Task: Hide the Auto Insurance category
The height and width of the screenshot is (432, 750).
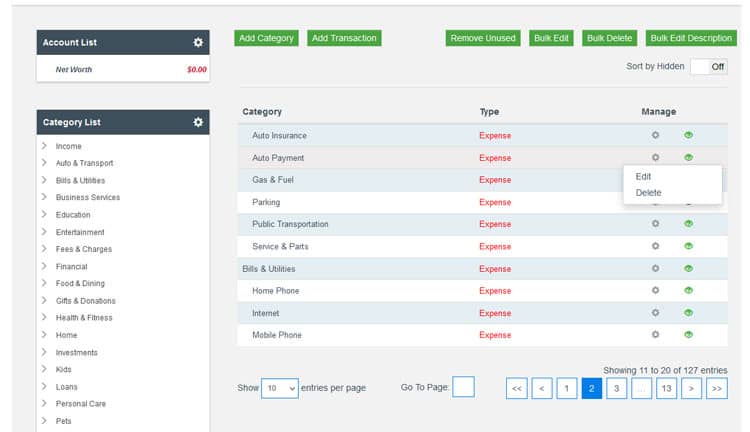Action: point(688,135)
